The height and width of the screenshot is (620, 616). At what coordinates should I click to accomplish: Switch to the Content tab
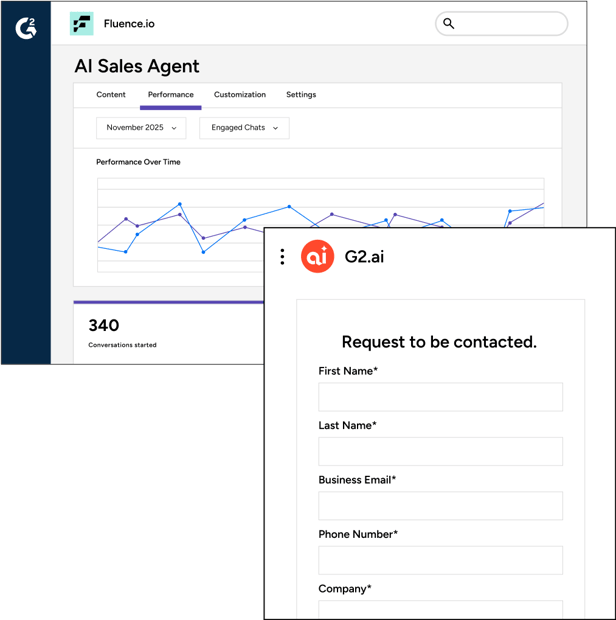pos(111,95)
